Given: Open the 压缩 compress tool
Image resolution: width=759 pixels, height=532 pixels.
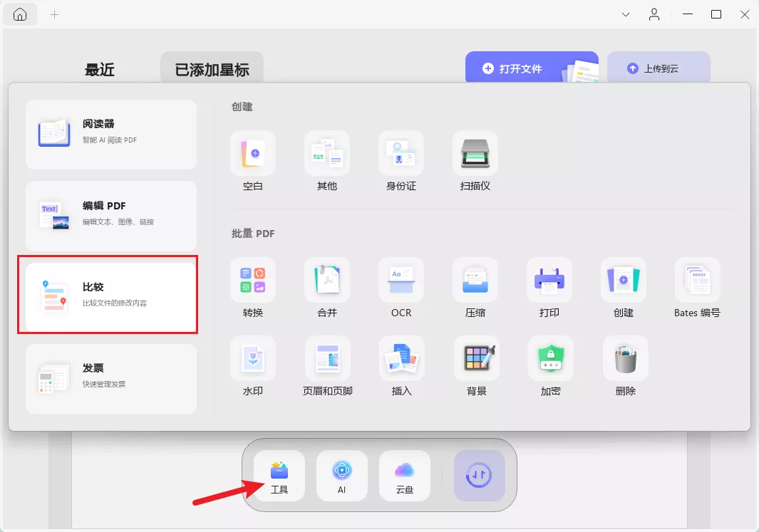Looking at the screenshot, I should point(475,288).
